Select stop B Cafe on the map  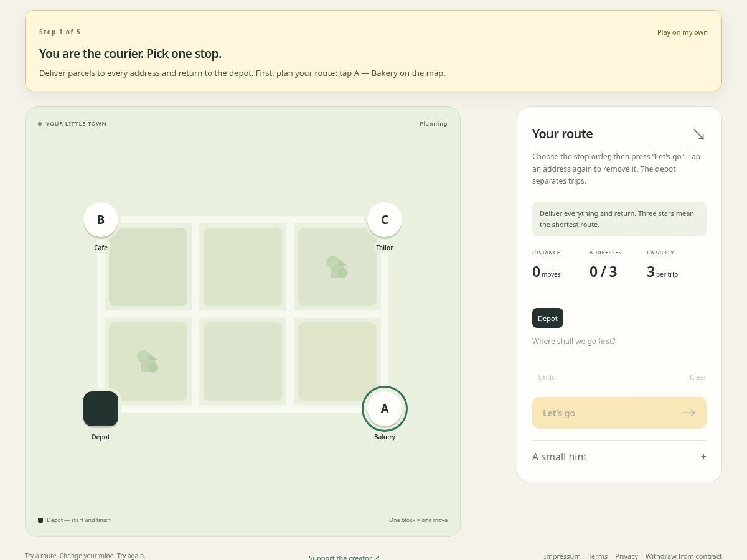(101, 220)
